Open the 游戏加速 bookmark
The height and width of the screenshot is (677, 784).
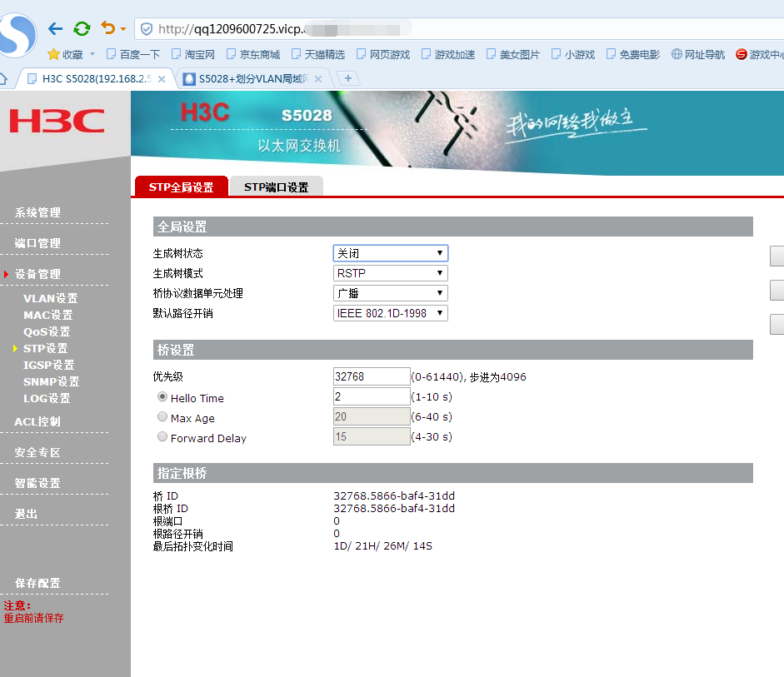click(448, 54)
